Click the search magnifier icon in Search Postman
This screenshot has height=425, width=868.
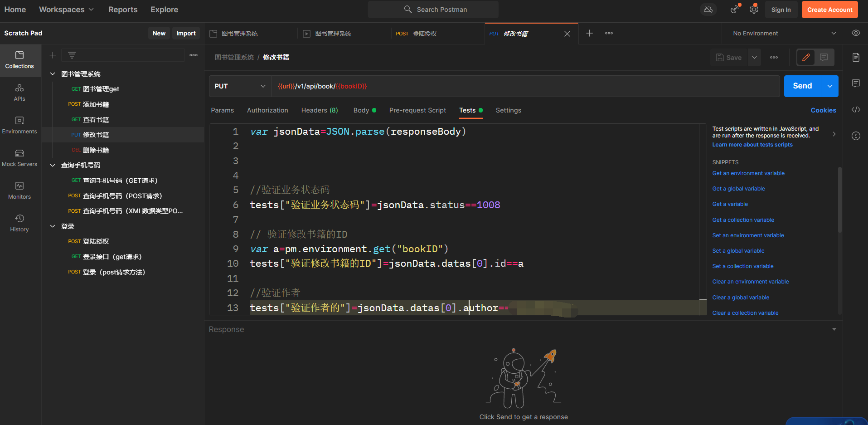pos(408,10)
